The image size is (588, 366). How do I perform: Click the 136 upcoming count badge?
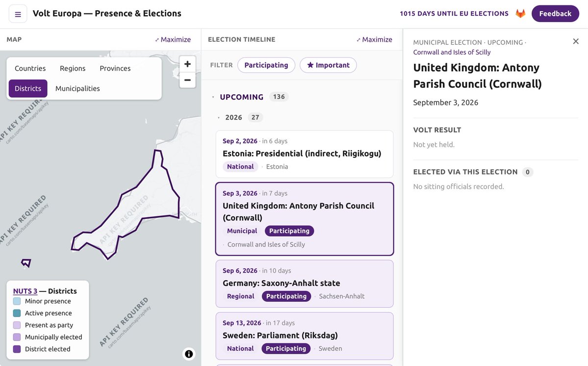coord(279,97)
